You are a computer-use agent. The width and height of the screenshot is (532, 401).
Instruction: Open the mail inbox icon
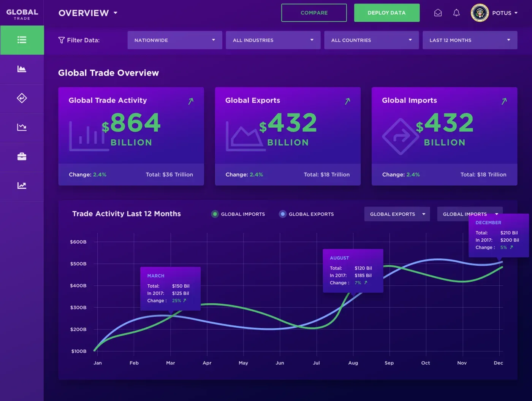tap(438, 13)
